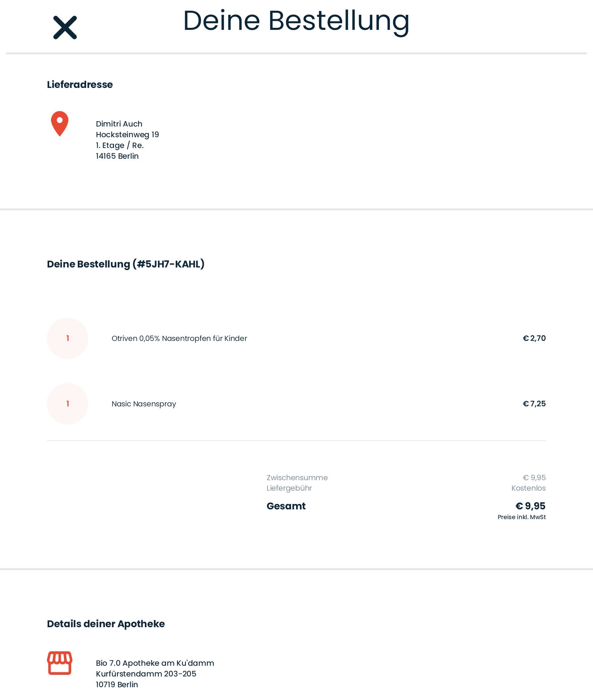Click the Lieferadresse section heading

pyautogui.click(x=80, y=85)
